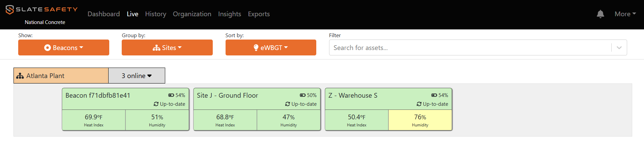
Task: Click the yellow 76% Humidity tile
Action: coord(420,120)
